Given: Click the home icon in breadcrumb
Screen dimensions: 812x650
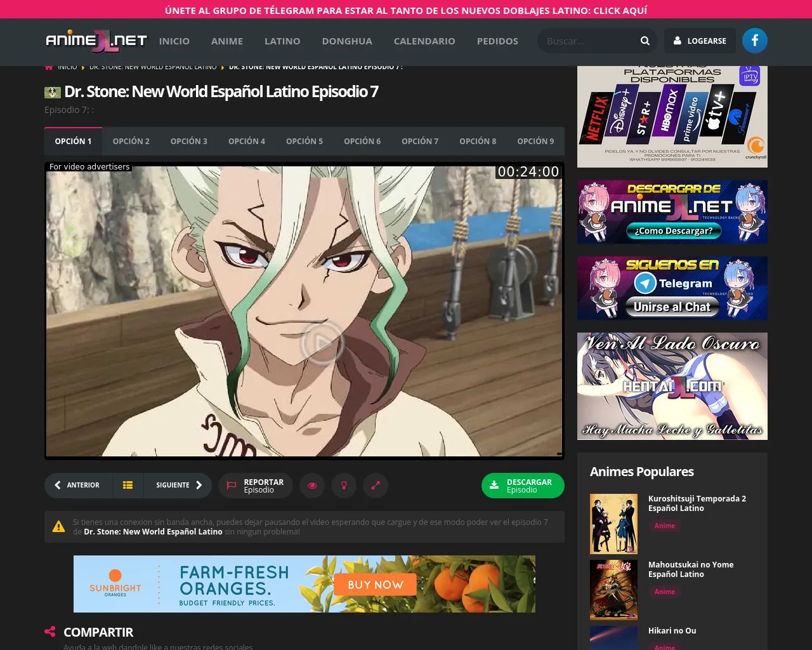Looking at the screenshot, I should [49, 67].
